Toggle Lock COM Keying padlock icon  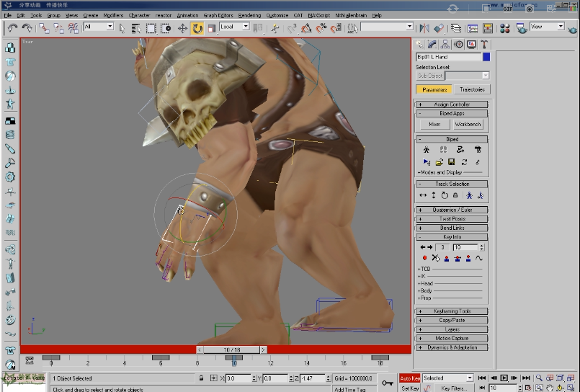(455, 195)
